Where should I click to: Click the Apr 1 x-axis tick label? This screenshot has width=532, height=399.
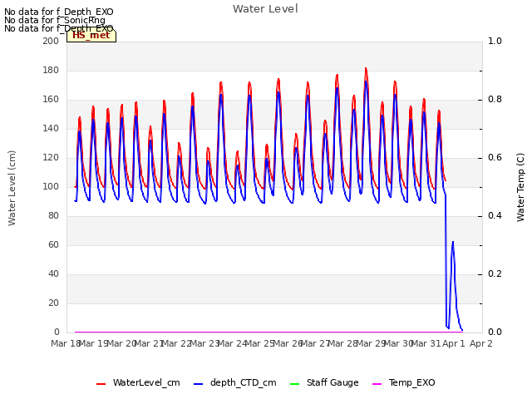453,343
